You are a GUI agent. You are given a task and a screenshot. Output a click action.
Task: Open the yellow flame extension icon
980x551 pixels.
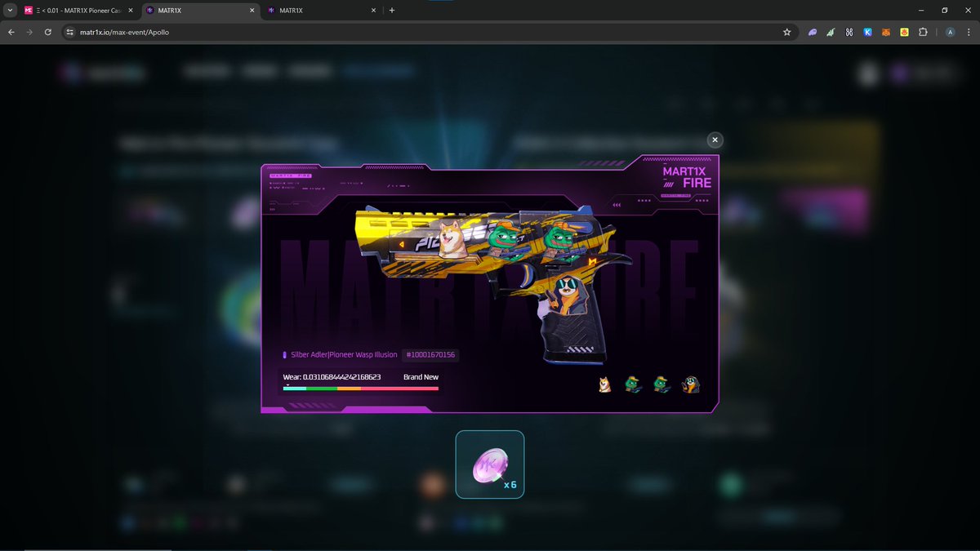[x=904, y=32]
